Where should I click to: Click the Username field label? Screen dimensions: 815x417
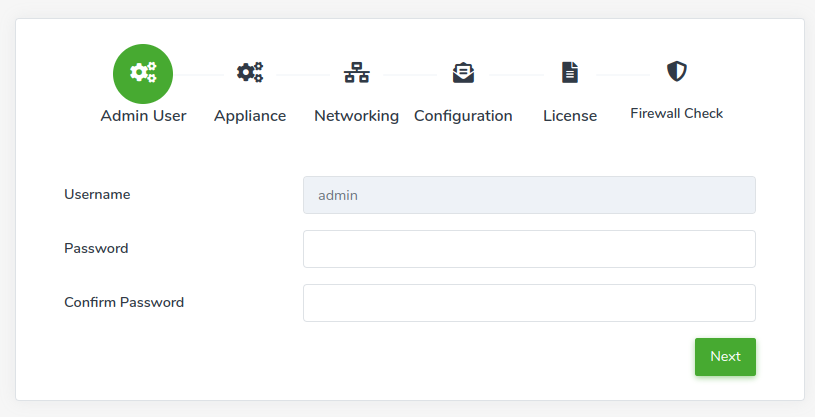point(97,194)
